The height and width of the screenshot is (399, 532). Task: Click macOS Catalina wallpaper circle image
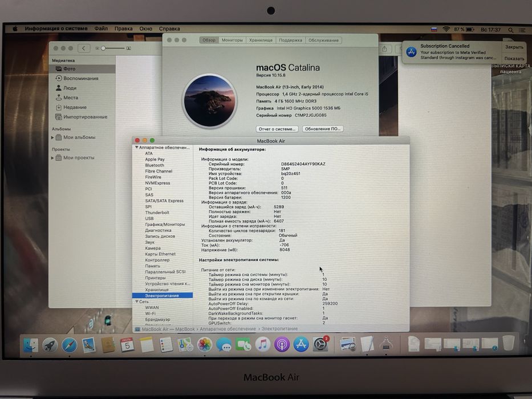coord(210,101)
